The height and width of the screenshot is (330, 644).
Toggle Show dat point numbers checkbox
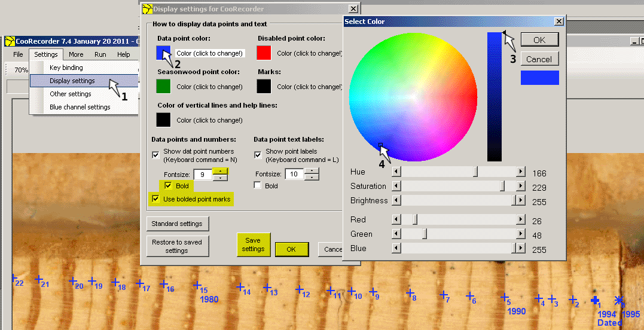pos(155,155)
